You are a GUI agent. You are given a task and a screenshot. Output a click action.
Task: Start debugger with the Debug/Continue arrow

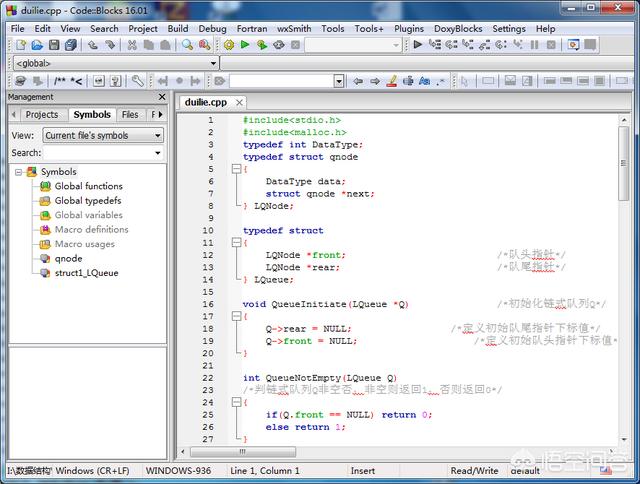[418, 45]
